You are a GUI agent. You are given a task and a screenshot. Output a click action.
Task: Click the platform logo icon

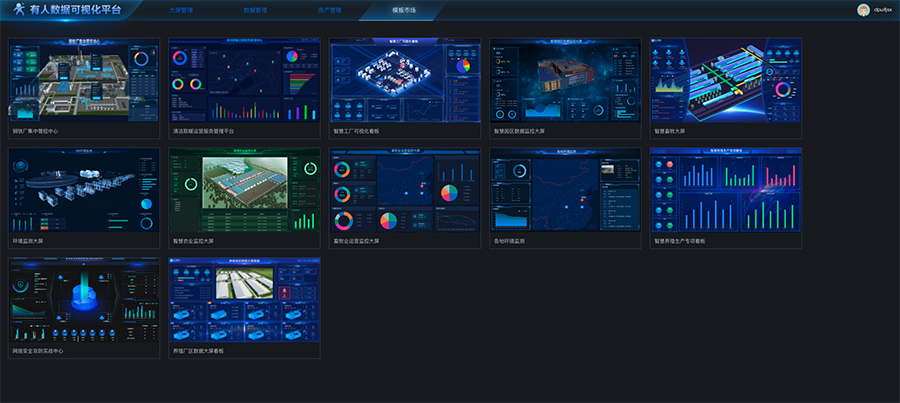click(x=18, y=9)
